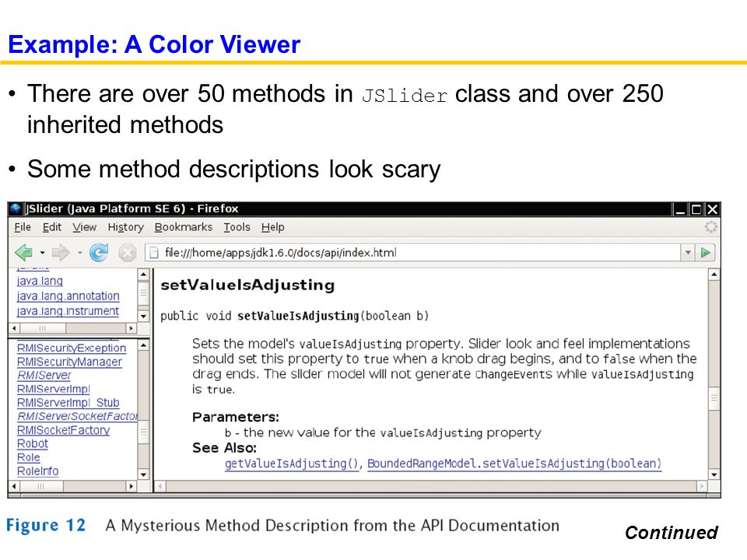This screenshot has width=747, height=560.
Task: Open the Bookmarks menu
Action: click(184, 227)
